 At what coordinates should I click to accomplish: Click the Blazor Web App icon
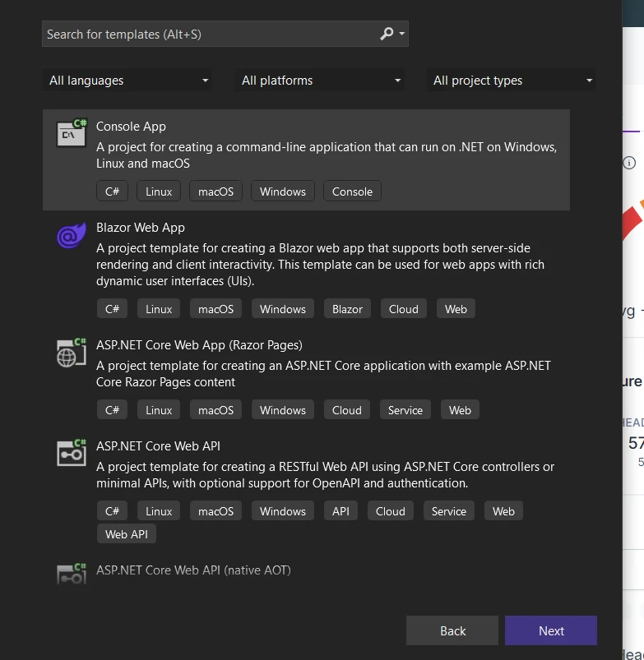(x=71, y=235)
